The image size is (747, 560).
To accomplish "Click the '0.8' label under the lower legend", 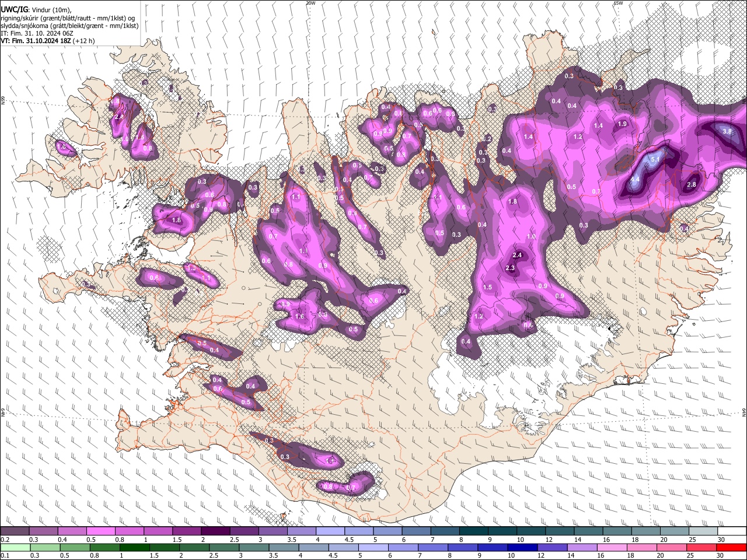I will point(95,555).
